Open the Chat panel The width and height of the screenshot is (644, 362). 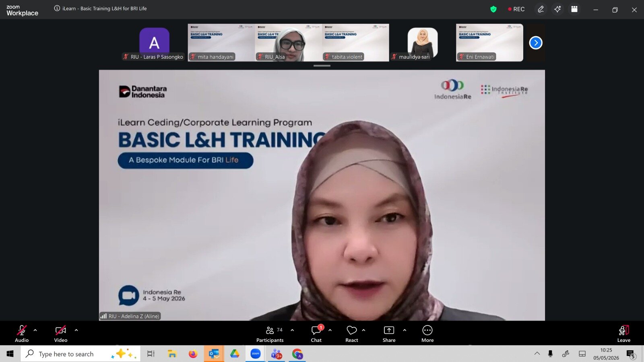(316, 333)
